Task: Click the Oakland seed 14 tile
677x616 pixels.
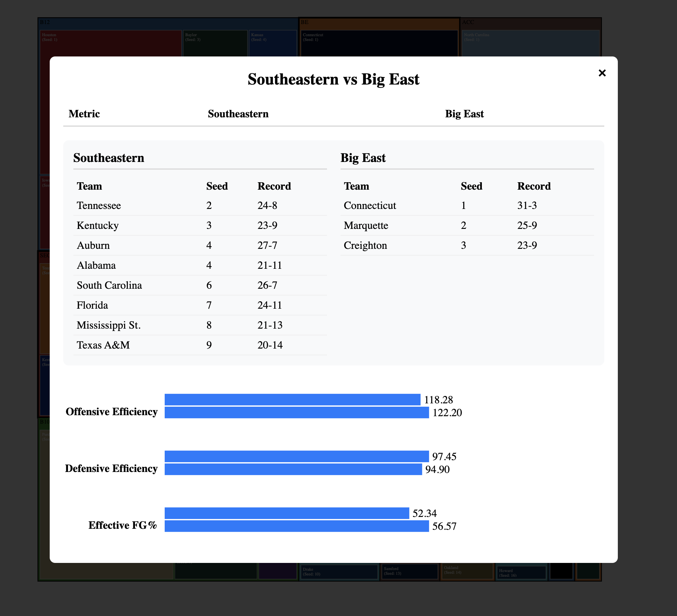Action: click(467, 571)
